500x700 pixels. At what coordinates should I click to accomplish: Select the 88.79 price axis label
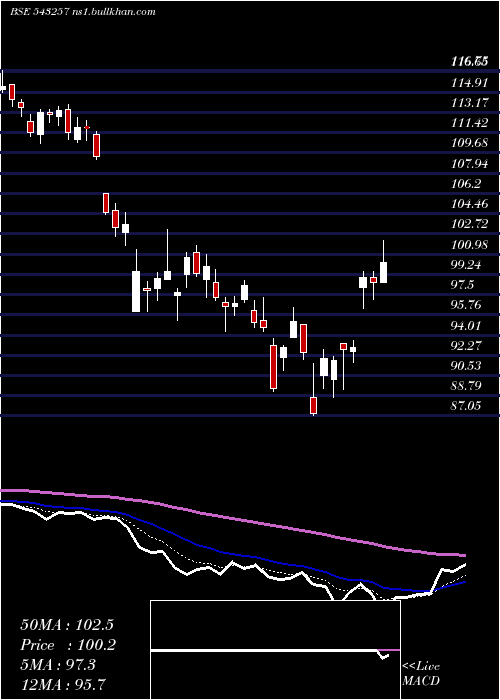pyautogui.click(x=466, y=385)
